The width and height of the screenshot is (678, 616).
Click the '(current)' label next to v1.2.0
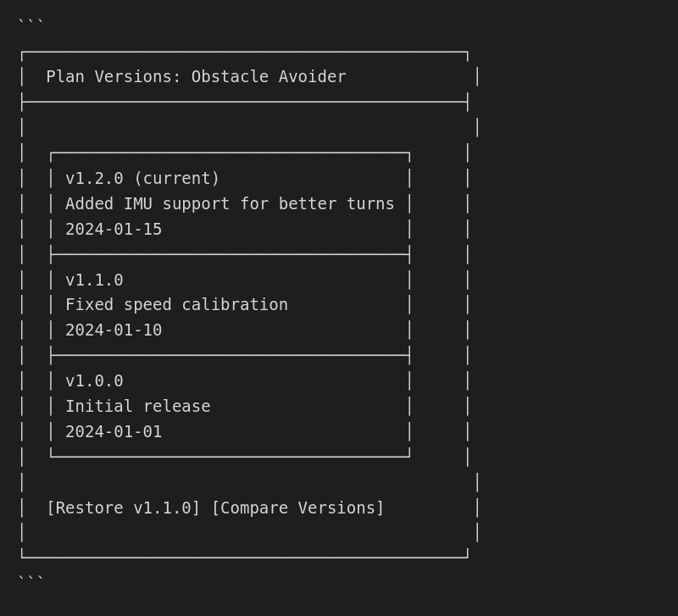point(176,179)
